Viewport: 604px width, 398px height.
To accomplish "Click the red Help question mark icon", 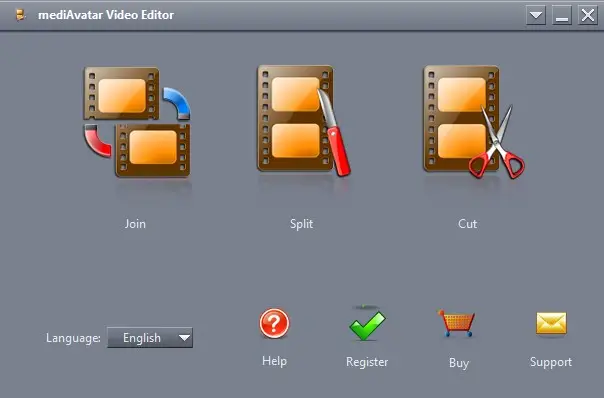I will (x=274, y=323).
